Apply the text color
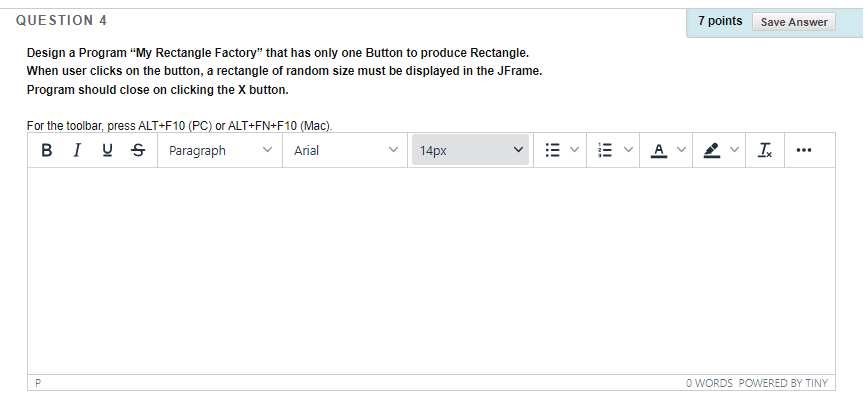 point(659,150)
